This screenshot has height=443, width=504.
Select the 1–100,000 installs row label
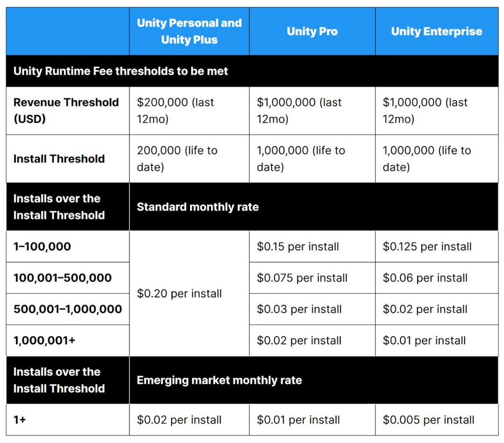tap(42, 246)
